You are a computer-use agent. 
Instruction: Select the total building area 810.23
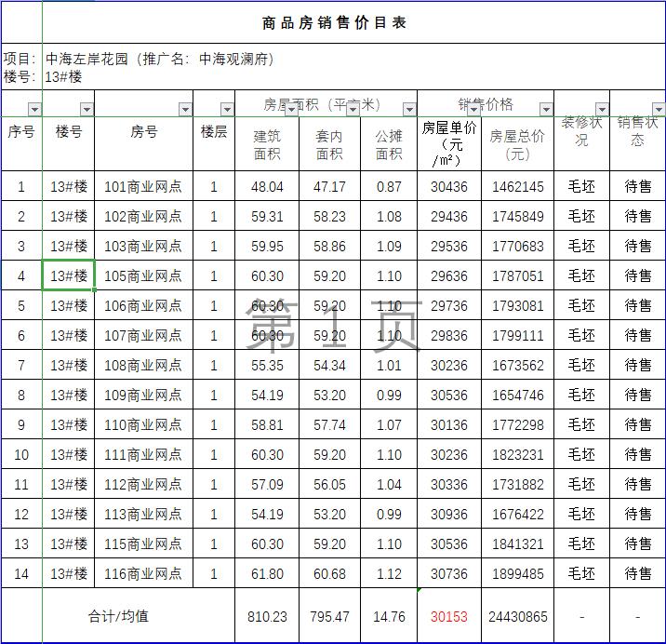coord(267,616)
